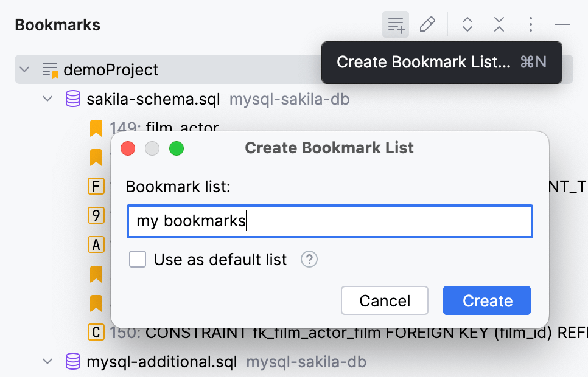Select the F mnemonic bookmark icon
The height and width of the screenshot is (377, 588).
(96, 186)
